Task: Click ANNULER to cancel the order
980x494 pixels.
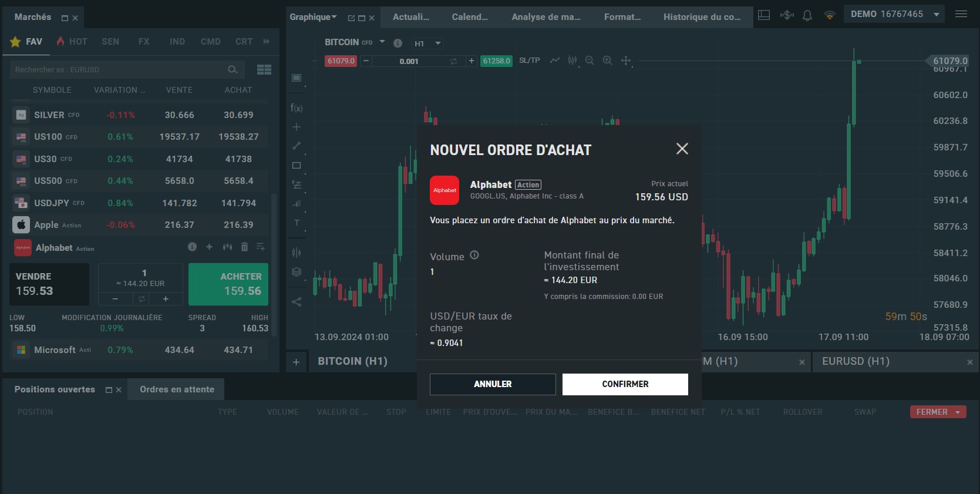Action: click(493, 384)
